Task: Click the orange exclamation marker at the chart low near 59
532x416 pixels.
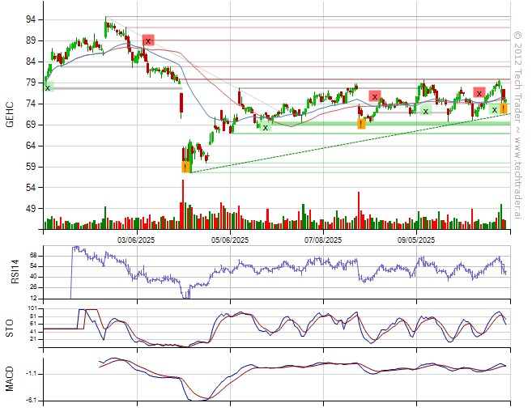Action: [x=185, y=168]
